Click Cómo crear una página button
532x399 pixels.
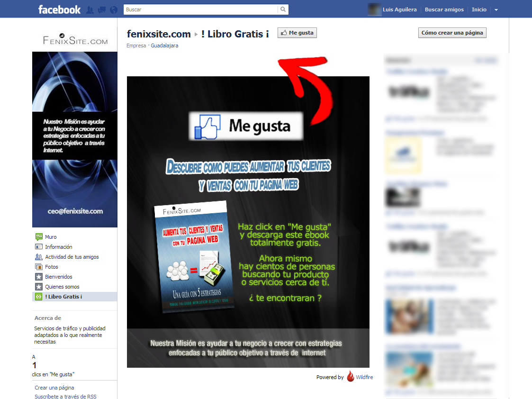(x=452, y=33)
